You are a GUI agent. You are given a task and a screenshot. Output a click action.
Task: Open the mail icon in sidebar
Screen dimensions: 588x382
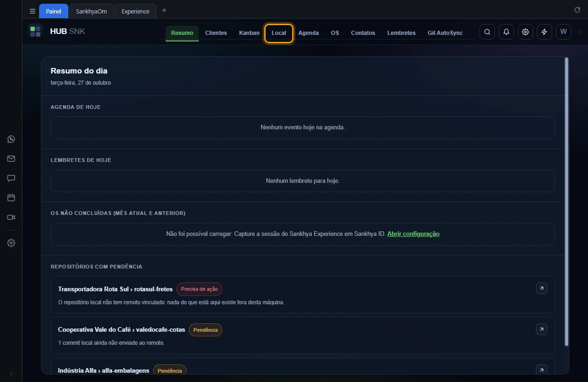11,159
